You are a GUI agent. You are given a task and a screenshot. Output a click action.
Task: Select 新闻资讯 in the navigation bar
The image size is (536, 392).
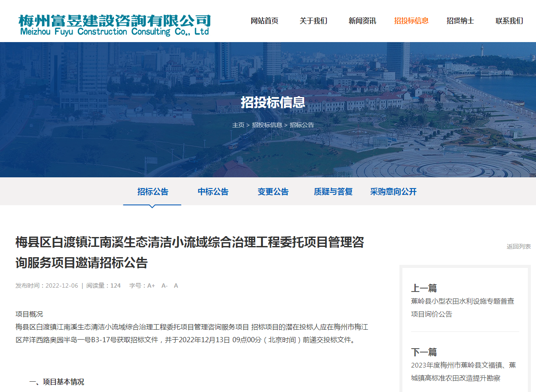(x=362, y=20)
